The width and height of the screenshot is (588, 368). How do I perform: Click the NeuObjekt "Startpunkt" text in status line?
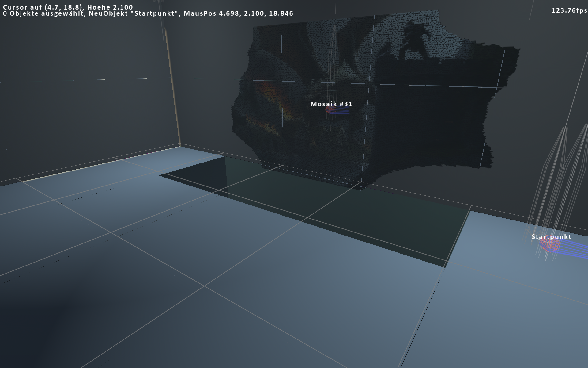(x=133, y=13)
